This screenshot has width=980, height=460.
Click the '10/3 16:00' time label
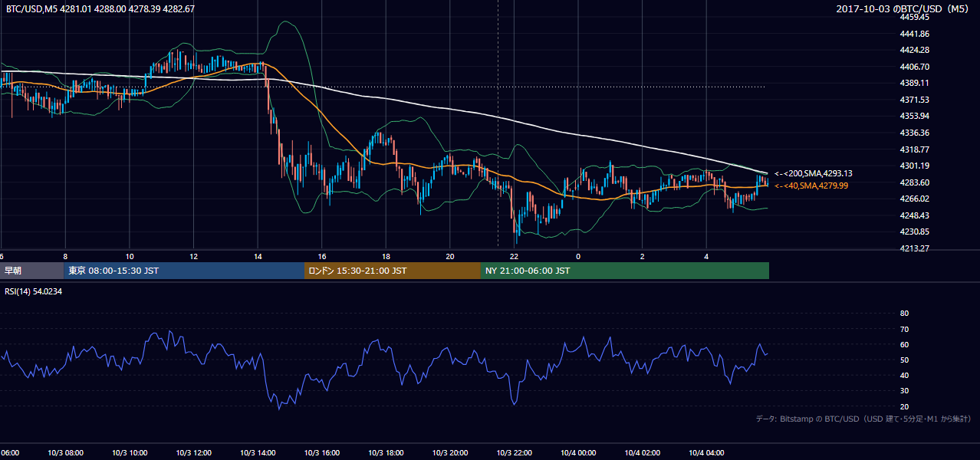[322, 453]
